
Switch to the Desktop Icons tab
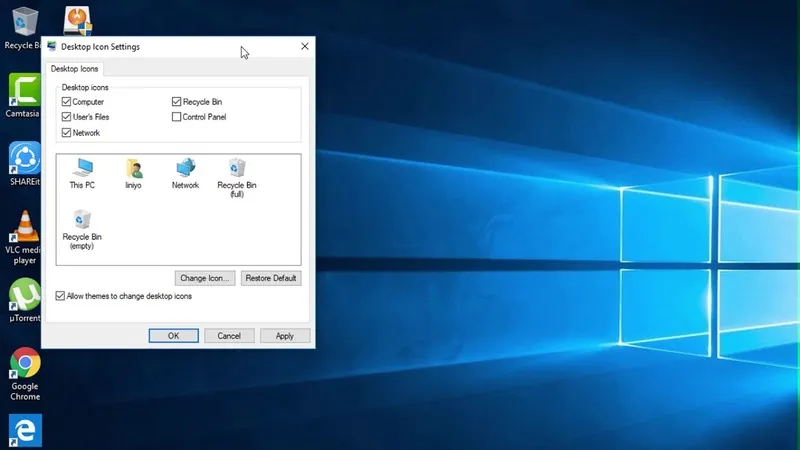(74, 68)
